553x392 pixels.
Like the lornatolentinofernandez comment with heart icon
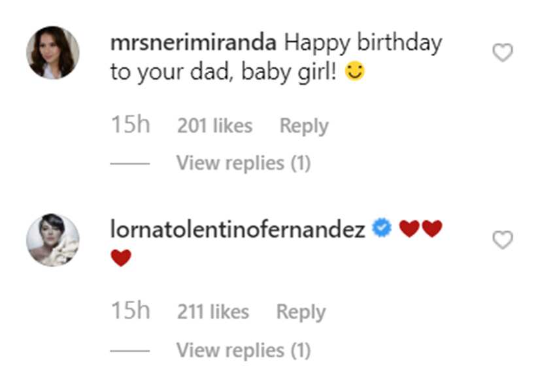pyautogui.click(x=503, y=240)
